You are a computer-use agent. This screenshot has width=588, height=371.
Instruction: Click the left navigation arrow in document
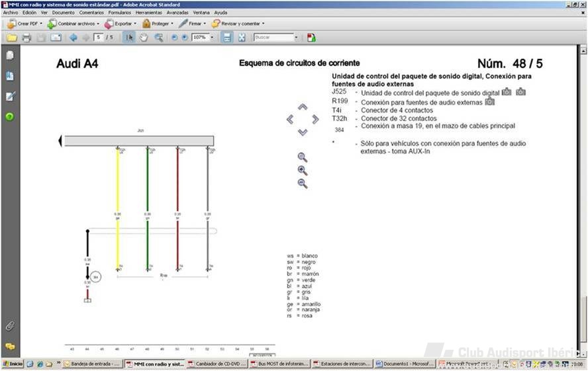(290, 120)
